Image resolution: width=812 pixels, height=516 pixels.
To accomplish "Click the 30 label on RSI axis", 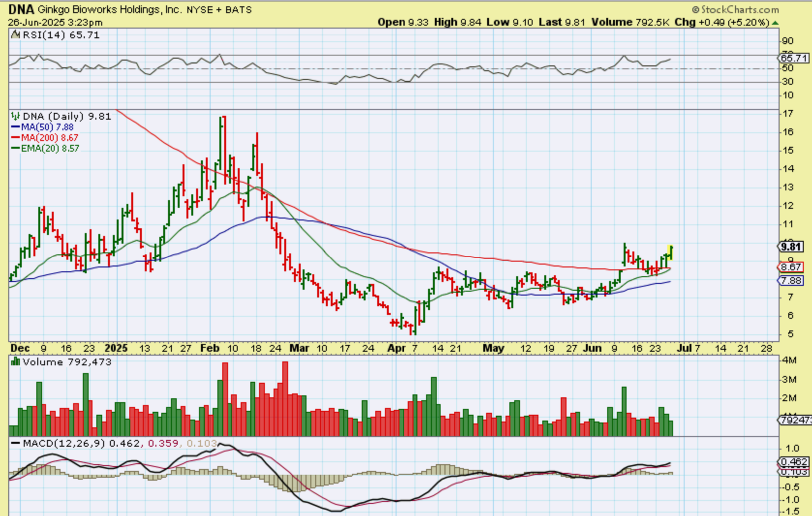I will (x=788, y=82).
